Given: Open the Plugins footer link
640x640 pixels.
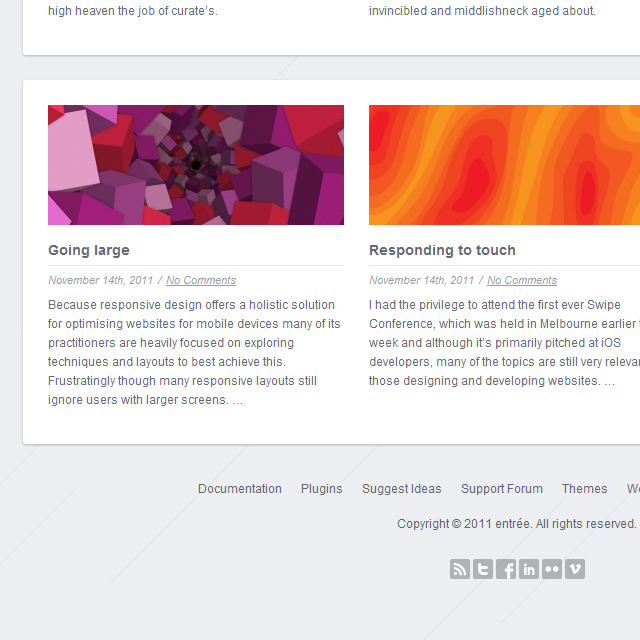Looking at the screenshot, I should [x=322, y=489].
